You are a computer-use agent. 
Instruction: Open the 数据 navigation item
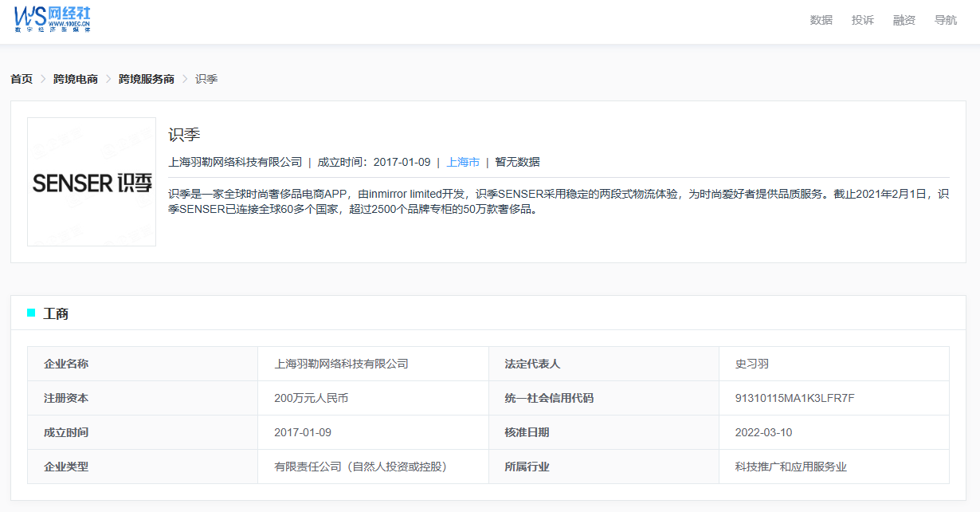click(x=821, y=20)
